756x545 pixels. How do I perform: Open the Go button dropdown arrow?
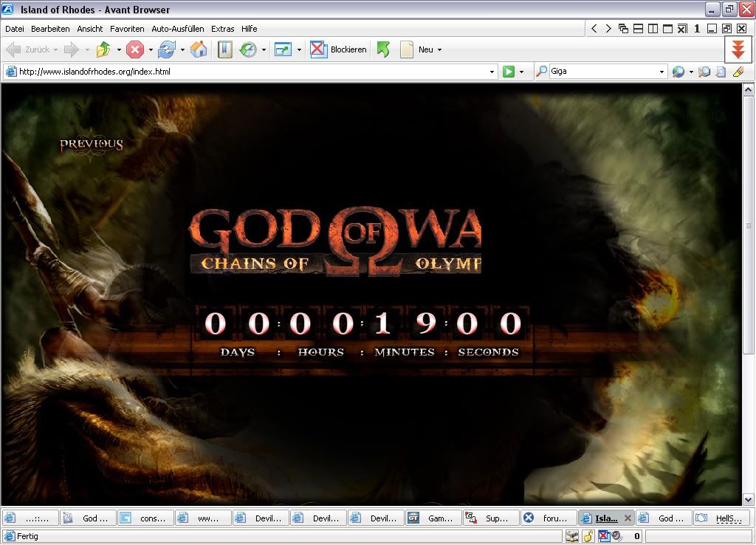click(x=521, y=72)
